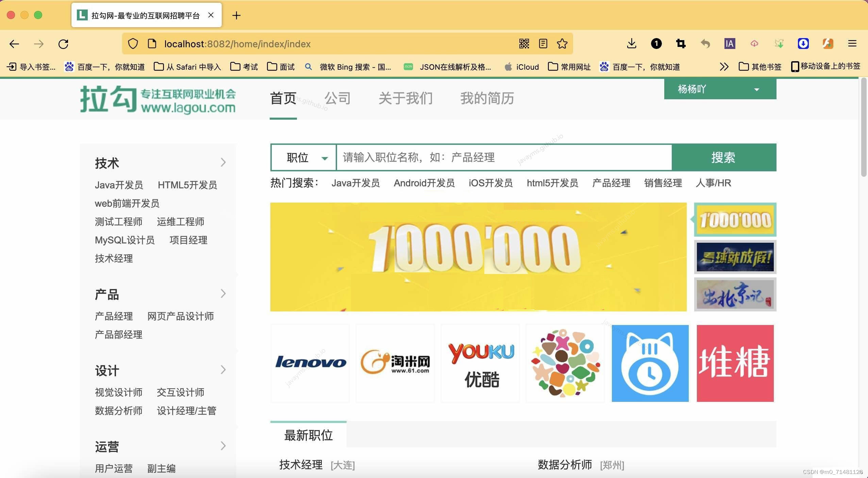Image resolution: width=868 pixels, height=478 pixels.
Task: Bookmark this page with the star icon
Action: [x=562, y=44]
